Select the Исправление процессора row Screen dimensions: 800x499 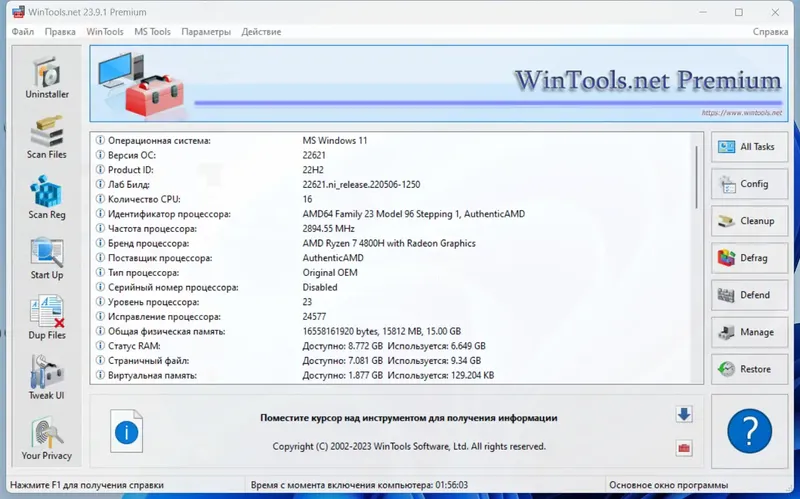[392, 317]
